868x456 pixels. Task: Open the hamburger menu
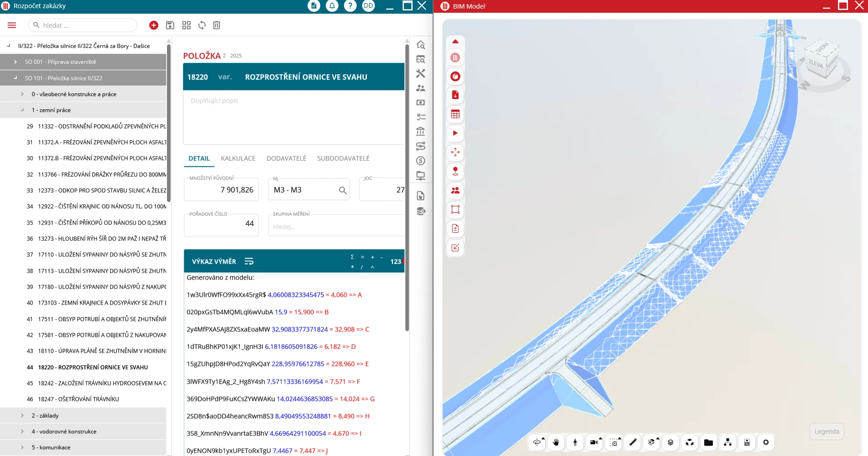click(x=12, y=25)
